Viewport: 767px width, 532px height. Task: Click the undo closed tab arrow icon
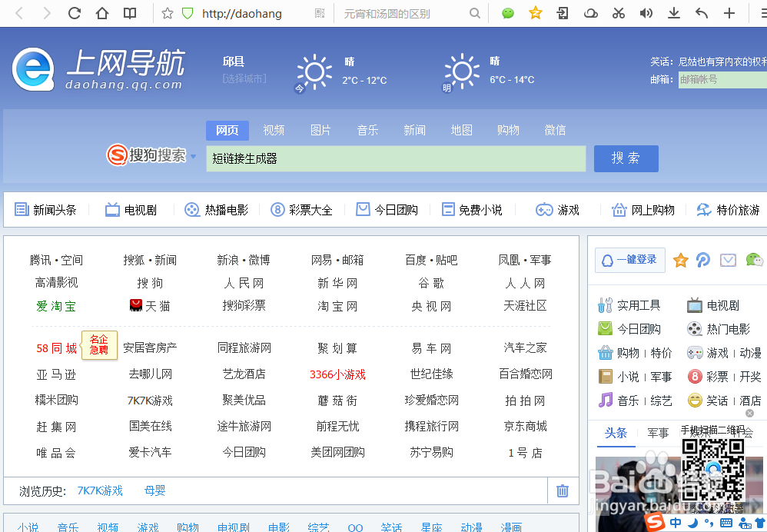[702, 13]
